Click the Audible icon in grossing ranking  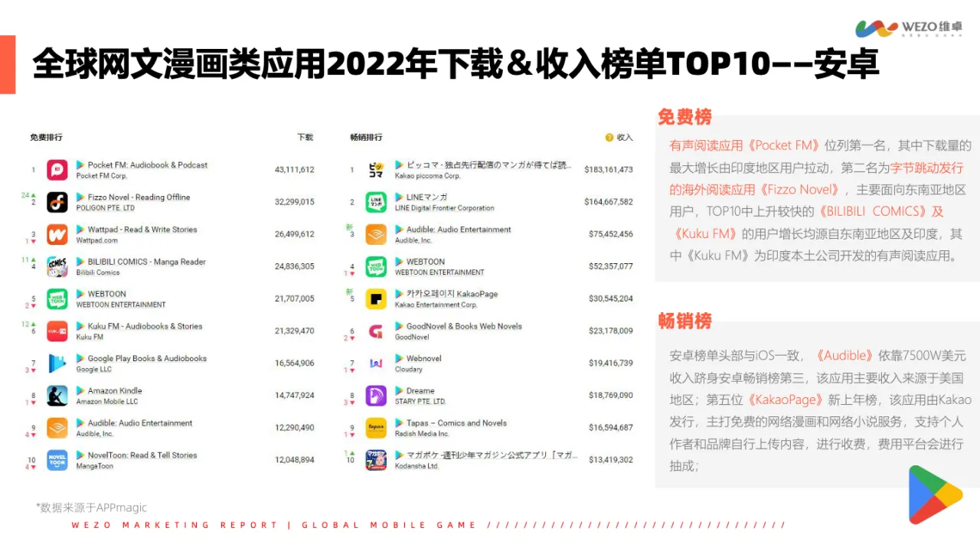pos(376,234)
